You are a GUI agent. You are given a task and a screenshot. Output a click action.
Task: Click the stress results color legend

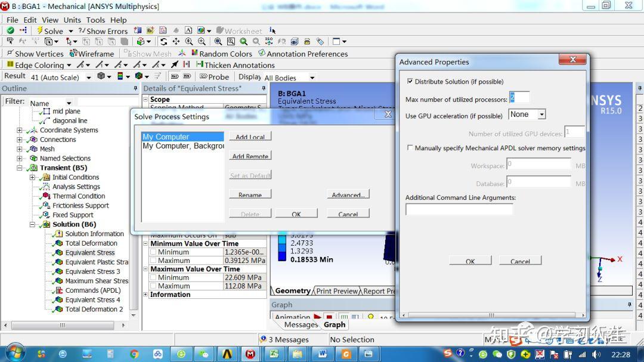pyautogui.click(x=281, y=247)
